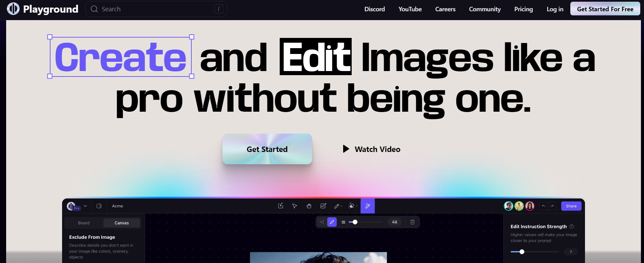The width and height of the screenshot is (644, 263).
Task: Click the AI image generate icon
Action: (x=323, y=206)
